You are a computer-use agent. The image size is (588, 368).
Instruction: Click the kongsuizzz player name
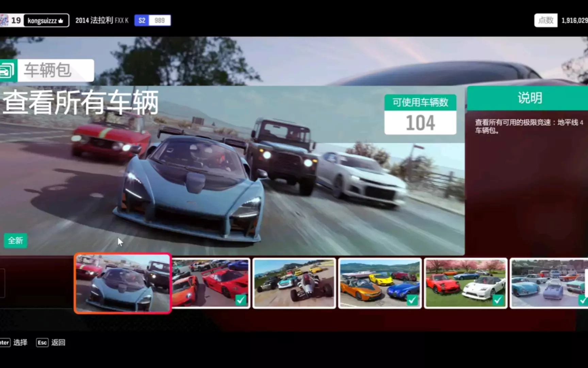click(42, 21)
